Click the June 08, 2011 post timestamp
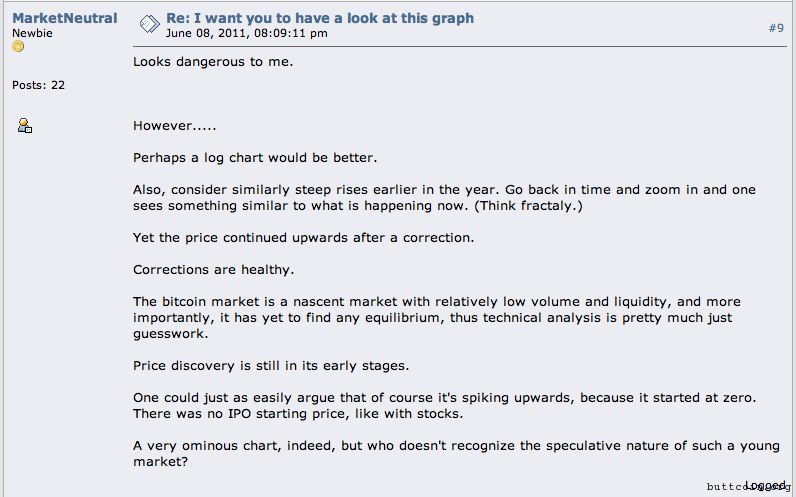Image resolution: width=796 pixels, height=497 pixels. 246,33
